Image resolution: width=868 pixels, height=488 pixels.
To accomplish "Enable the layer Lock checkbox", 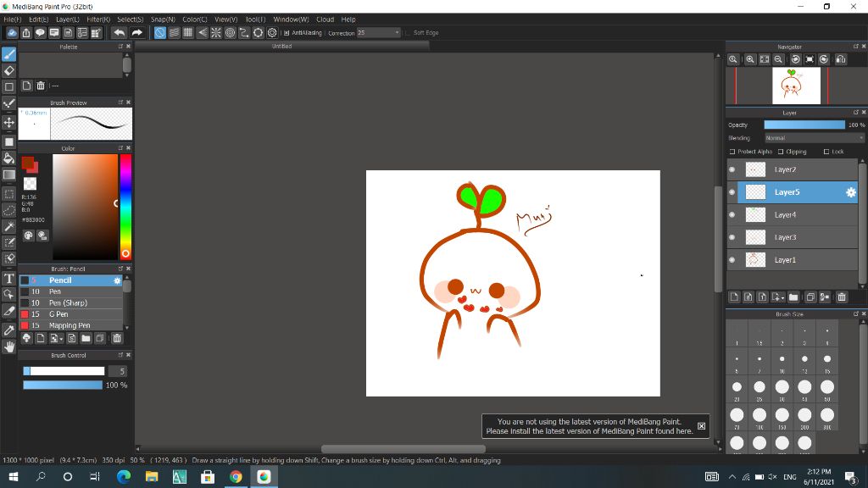I will [826, 152].
